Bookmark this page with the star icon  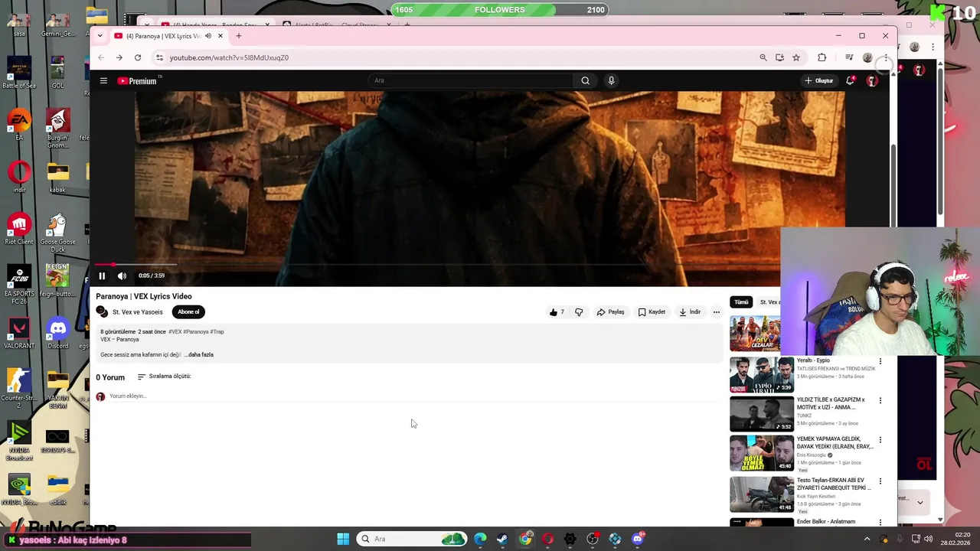[796, 57]
